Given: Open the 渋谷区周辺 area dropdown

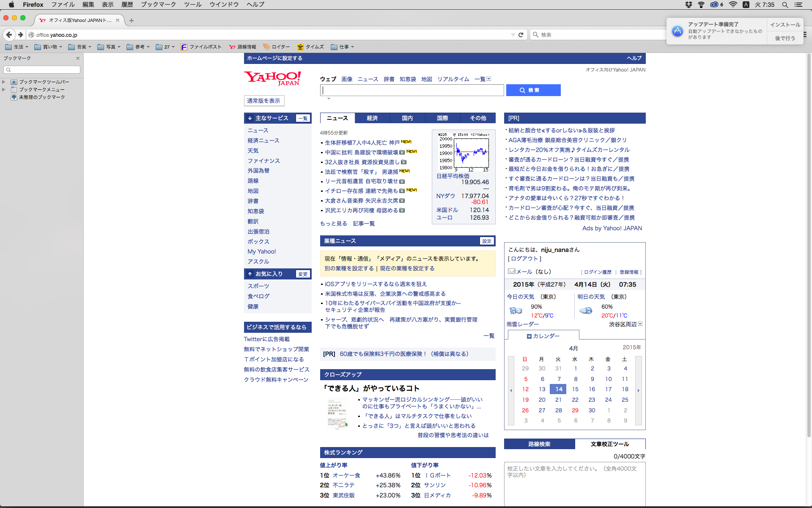Looking at the screenshot, I should pyautogui.click(x=640, y=324).
